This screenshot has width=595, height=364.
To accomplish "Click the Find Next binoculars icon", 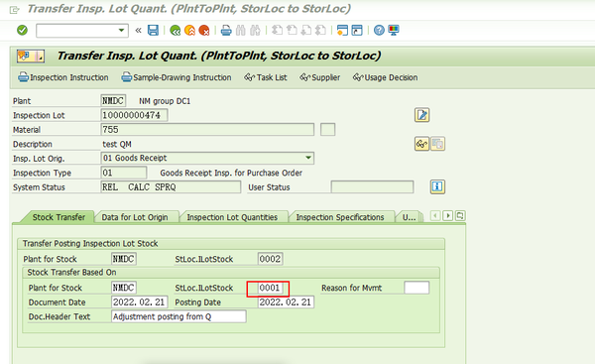I will [x=255, y=30].
